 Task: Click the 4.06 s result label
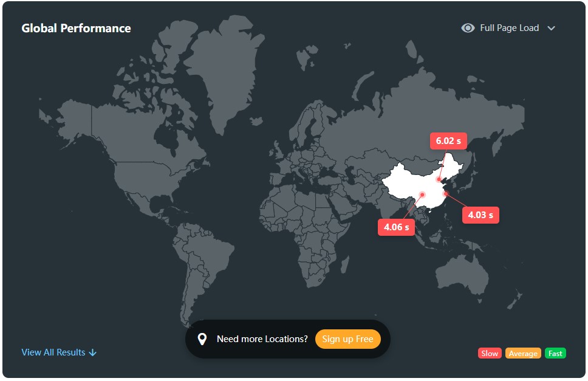[x=397, y=227]
